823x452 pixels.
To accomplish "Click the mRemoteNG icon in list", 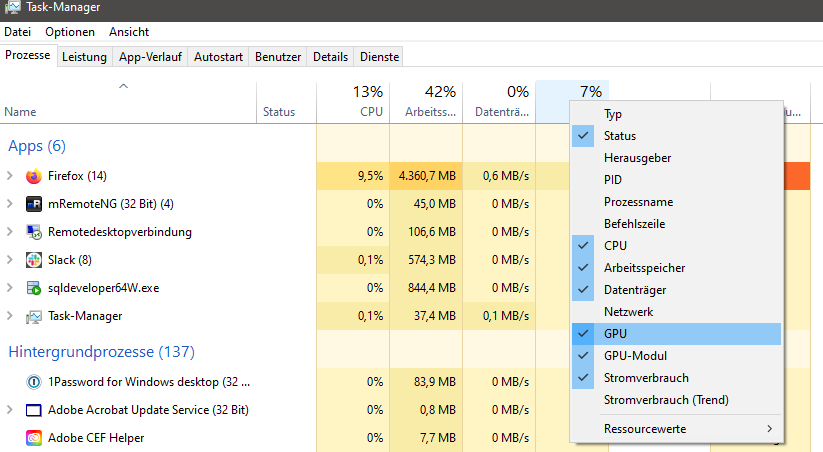I will coord(34,204).
